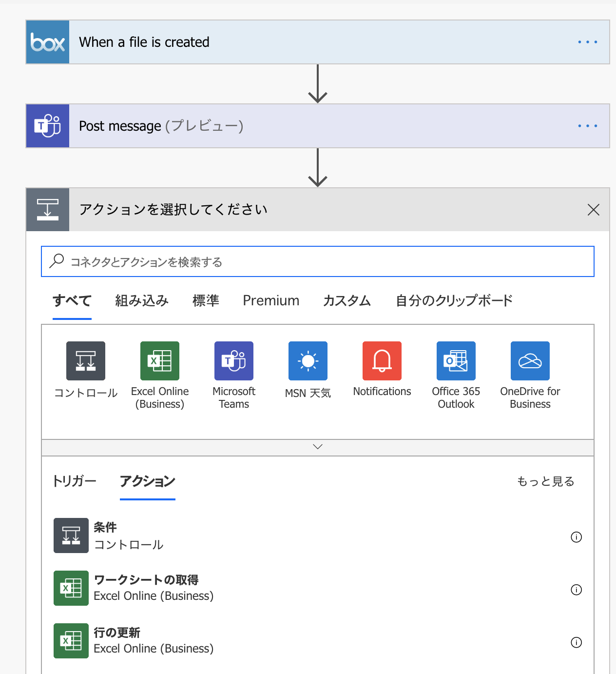Click the Microsoft Teams icon on Post message step
The width and height of the screenshot is (616, 674).
click(x=47, y=125)
